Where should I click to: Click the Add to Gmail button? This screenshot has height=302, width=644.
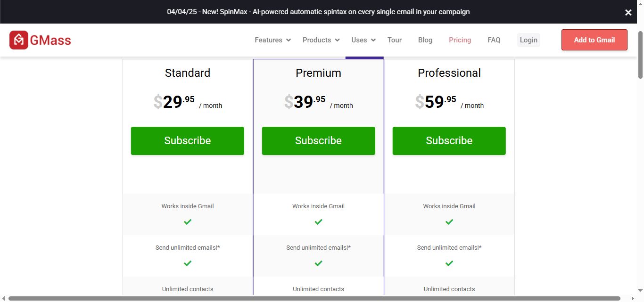point(594,40)
